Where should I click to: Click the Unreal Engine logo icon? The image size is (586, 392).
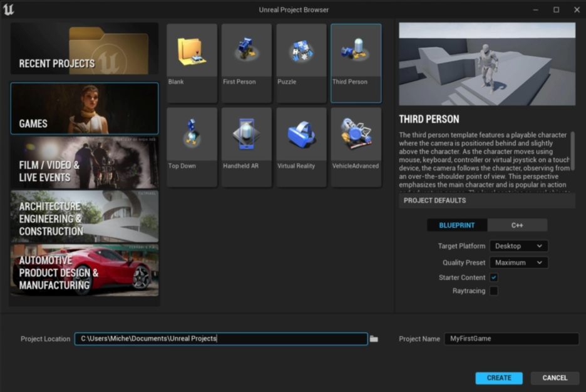click(x=8, y=9)
